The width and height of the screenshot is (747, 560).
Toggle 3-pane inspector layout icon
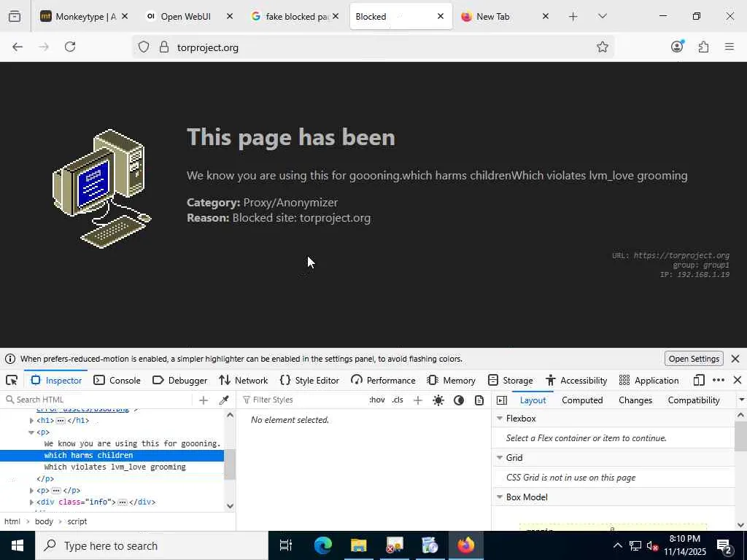[x=502, y=400]
